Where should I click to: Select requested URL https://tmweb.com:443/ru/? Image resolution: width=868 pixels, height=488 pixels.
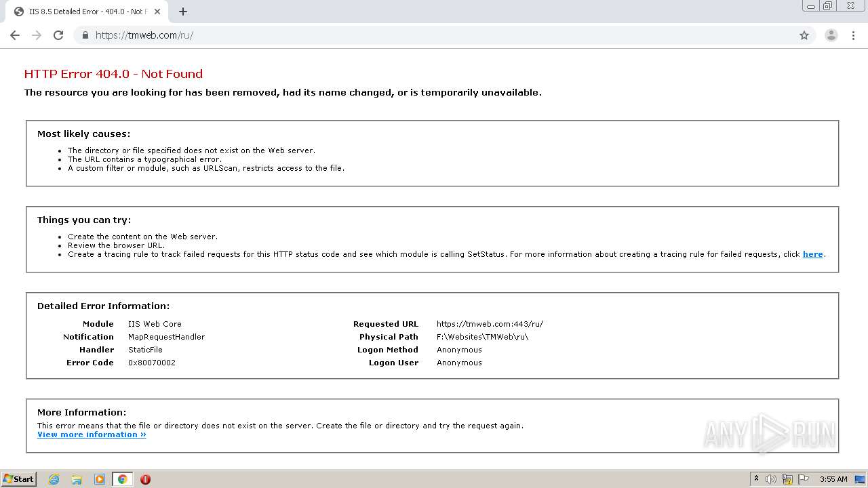pos(490,324)
